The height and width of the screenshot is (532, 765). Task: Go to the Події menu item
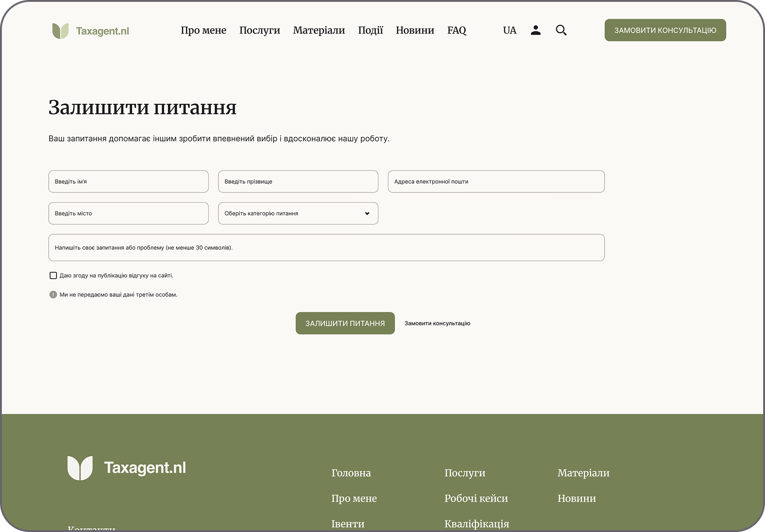[x=371, y=30]
